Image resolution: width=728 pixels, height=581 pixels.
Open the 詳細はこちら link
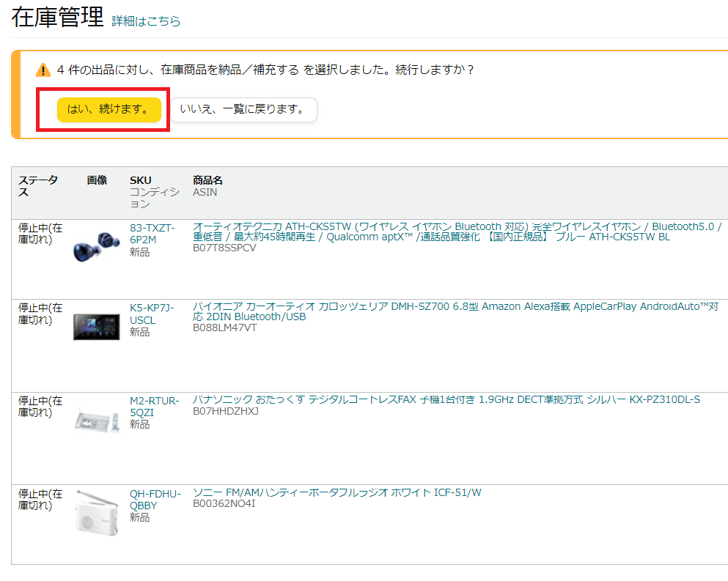click(146, 21)
